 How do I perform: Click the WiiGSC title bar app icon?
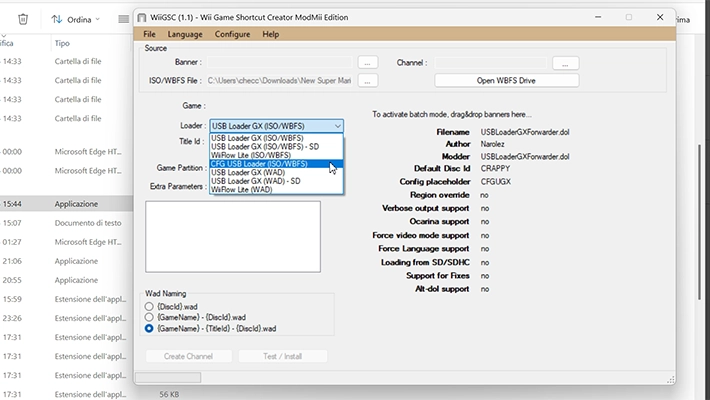click(142, 17)
